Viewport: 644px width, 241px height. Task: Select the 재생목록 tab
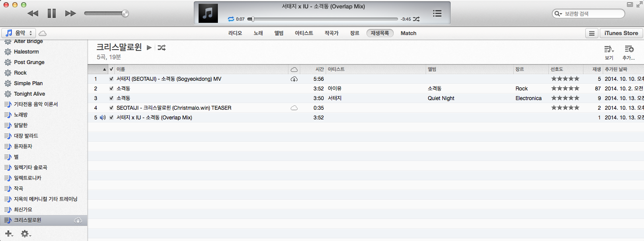(380, 33)
